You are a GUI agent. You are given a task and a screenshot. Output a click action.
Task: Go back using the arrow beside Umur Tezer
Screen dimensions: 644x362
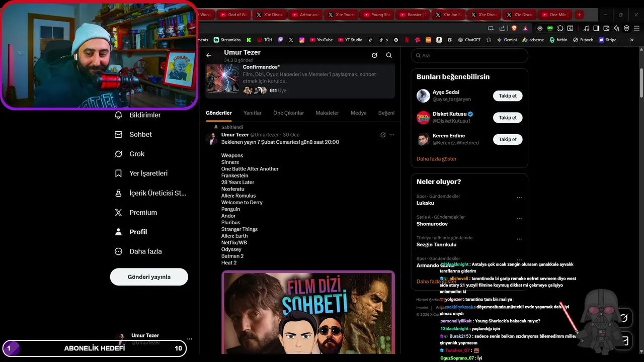[209, 55]
